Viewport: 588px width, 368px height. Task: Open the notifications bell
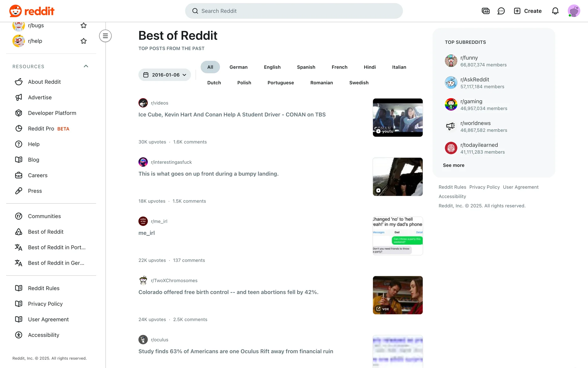pyautogui.click(x=555, y=11)
